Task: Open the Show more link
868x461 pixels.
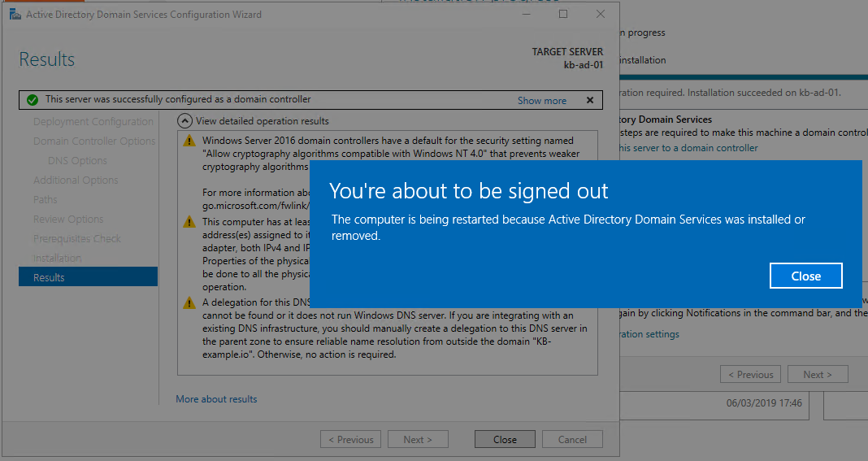Action: (542, 100)
